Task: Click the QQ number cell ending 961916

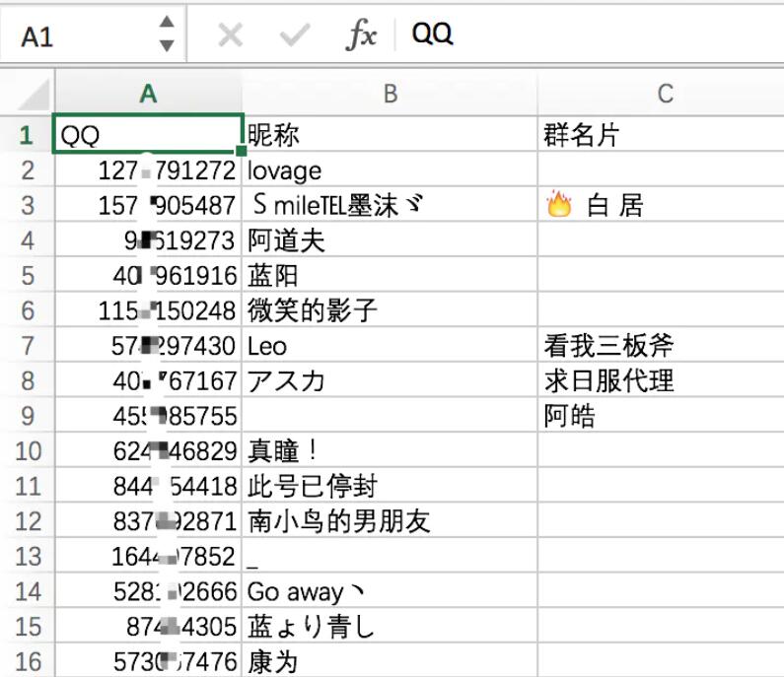Action: tap(149, 275)
